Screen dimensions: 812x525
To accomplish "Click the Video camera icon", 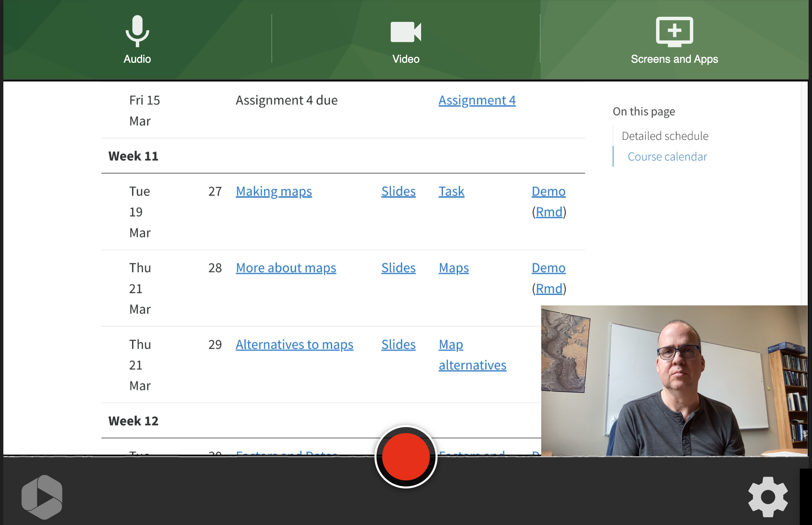I will point(406,32).
